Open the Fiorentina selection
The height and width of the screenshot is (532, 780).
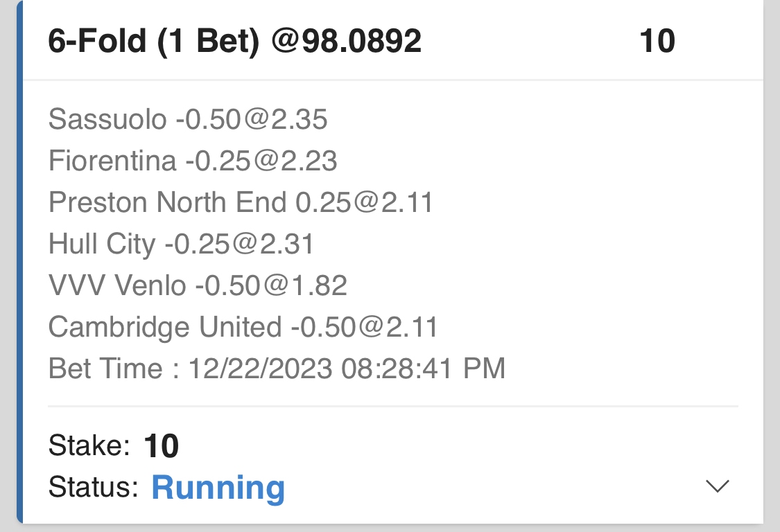click(x=112, y=161)
